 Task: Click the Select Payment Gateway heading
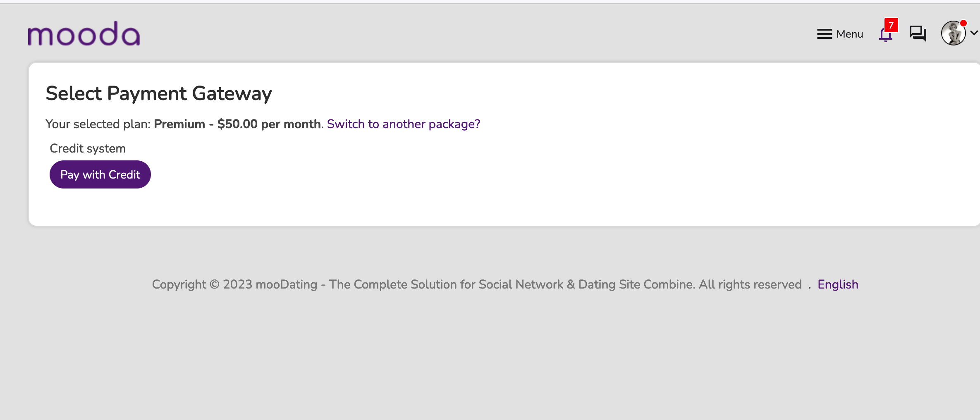tap(159, 93)
